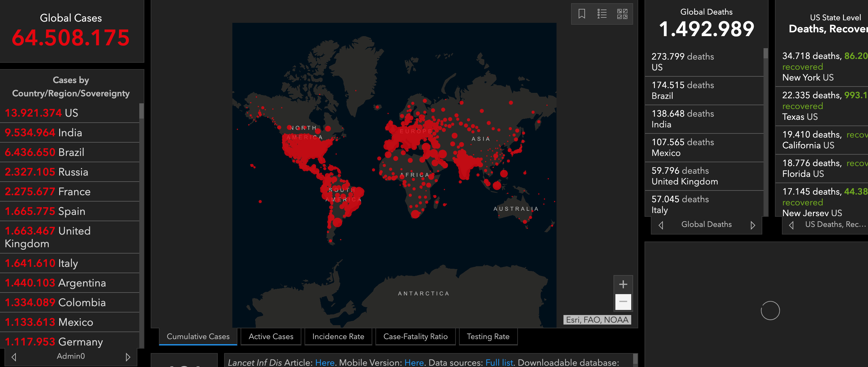Screen dimensions: 868x367
Task: Zoom in with the map plus button
Action: 623,284
